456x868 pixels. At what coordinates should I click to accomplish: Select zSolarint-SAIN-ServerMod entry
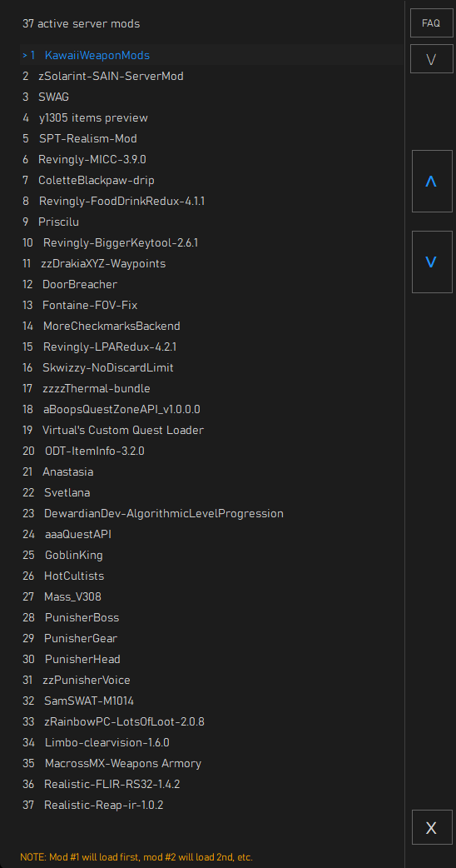[x=212, y=76]
